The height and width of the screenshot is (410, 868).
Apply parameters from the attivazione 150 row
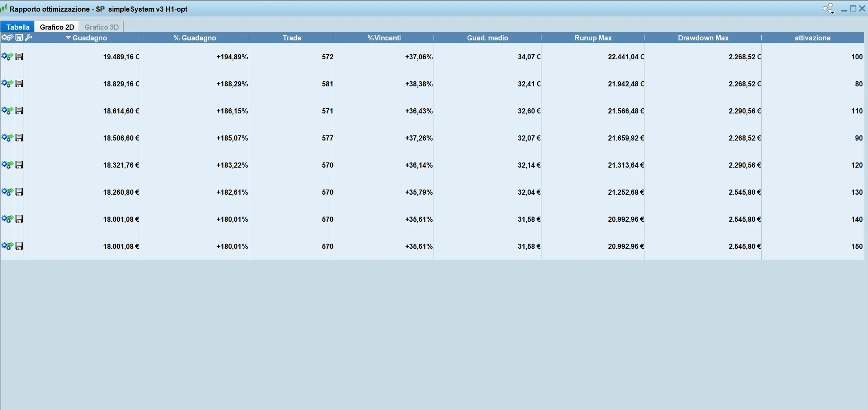click(x=7, y=246)
